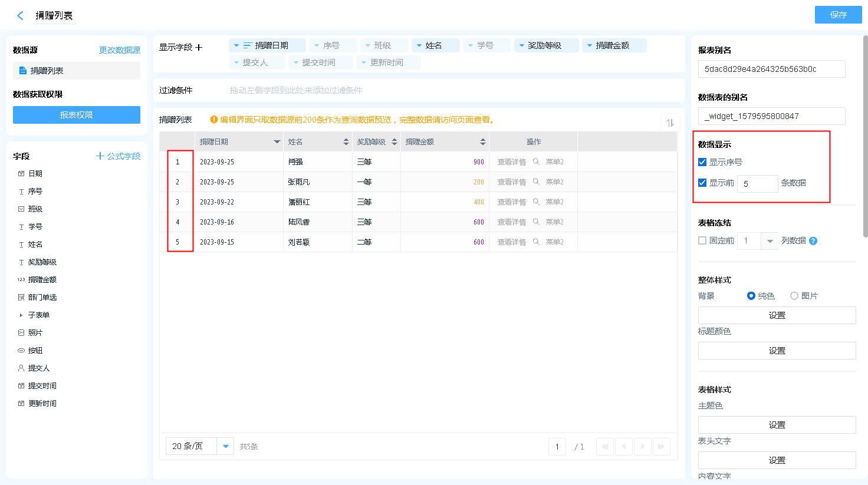Go to the last page icon
The width and height of the screenshot is (868, 485).
(x=662, y=447)
